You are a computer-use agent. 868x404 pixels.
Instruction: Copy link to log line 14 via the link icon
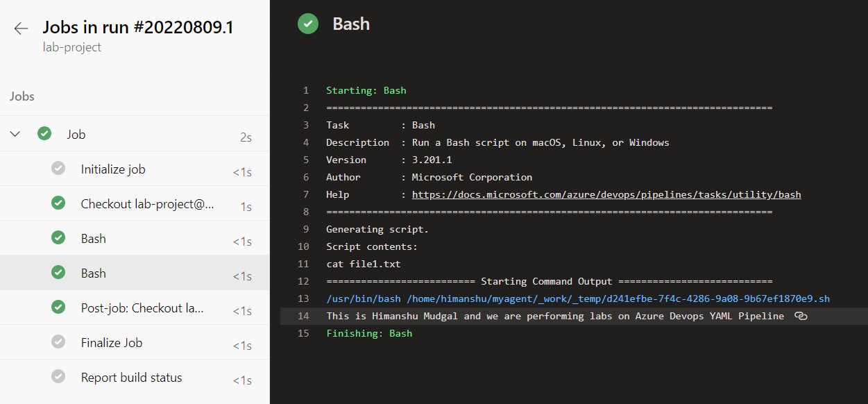pos(801,316)
